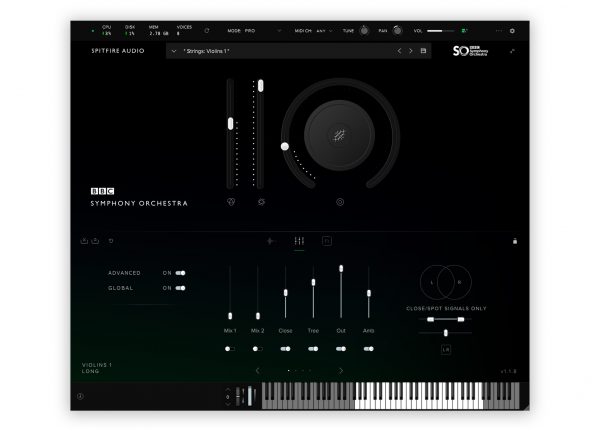Click the mod wheel beside keyboard
The height and width of the screenshot is (431, 600).
pyautogui.click(x=251, y=396)
